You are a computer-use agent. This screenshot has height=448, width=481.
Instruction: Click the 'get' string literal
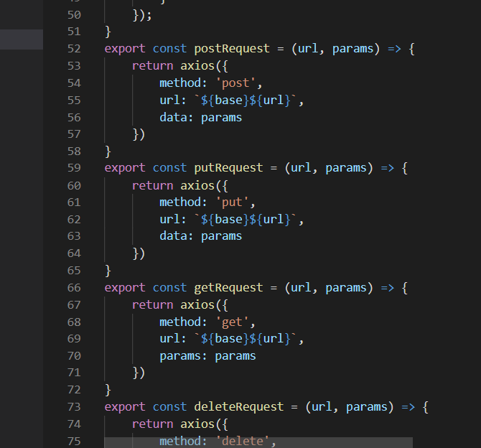pyautogui.click(x=232, y=322)
